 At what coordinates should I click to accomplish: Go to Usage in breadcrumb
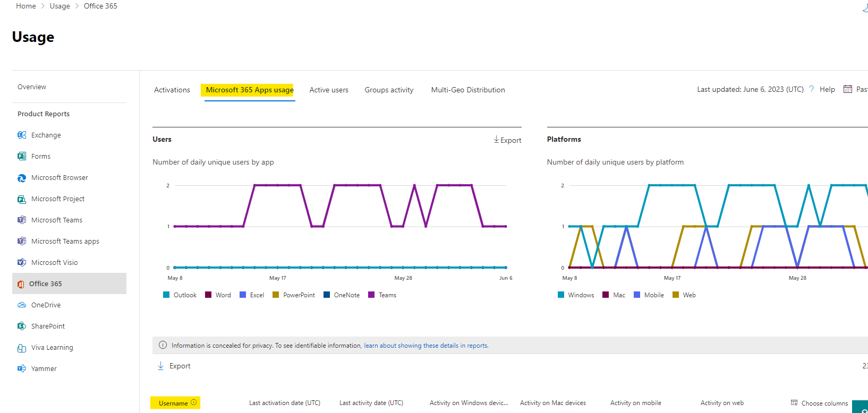(x=59, y=6)
